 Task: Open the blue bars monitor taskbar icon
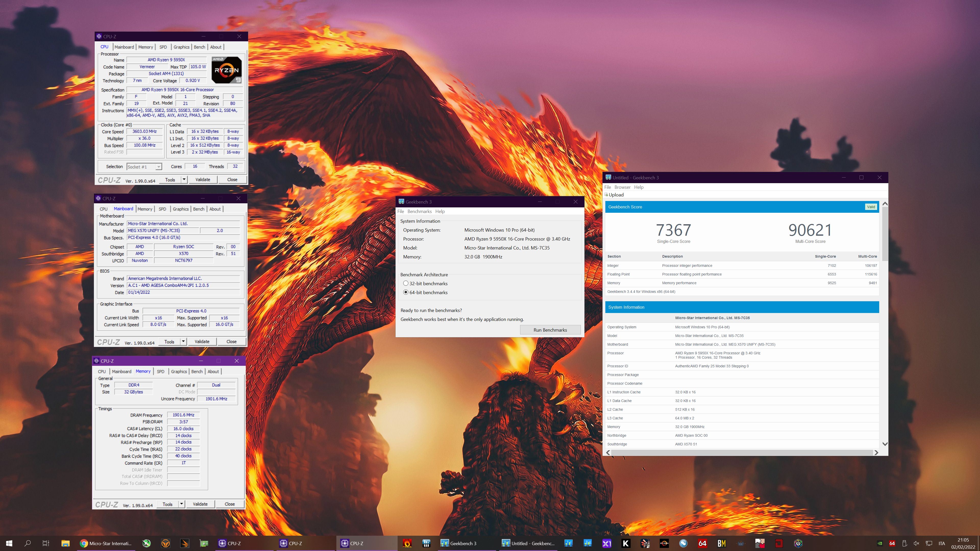(x=426, y=543)
